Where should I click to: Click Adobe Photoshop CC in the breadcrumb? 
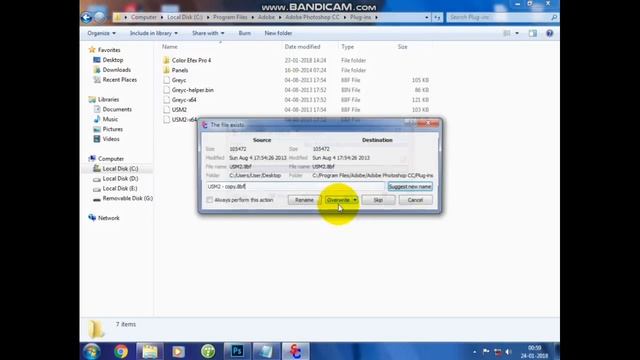tap(312, 17)
